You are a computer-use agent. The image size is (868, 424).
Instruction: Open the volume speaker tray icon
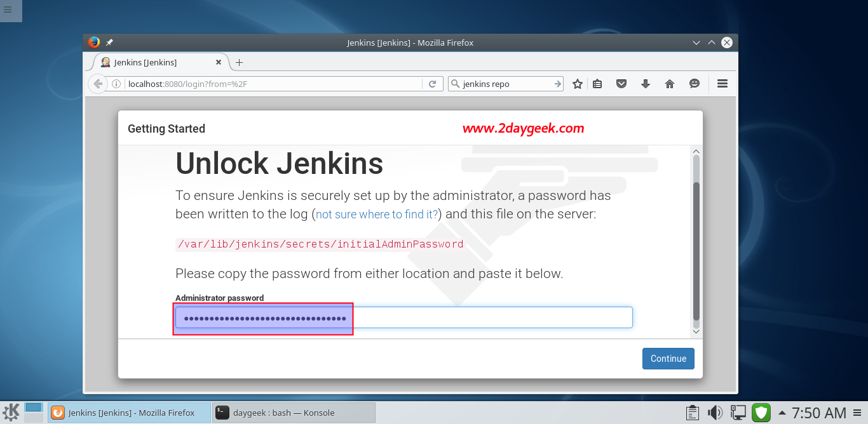(x=715, y=413)
